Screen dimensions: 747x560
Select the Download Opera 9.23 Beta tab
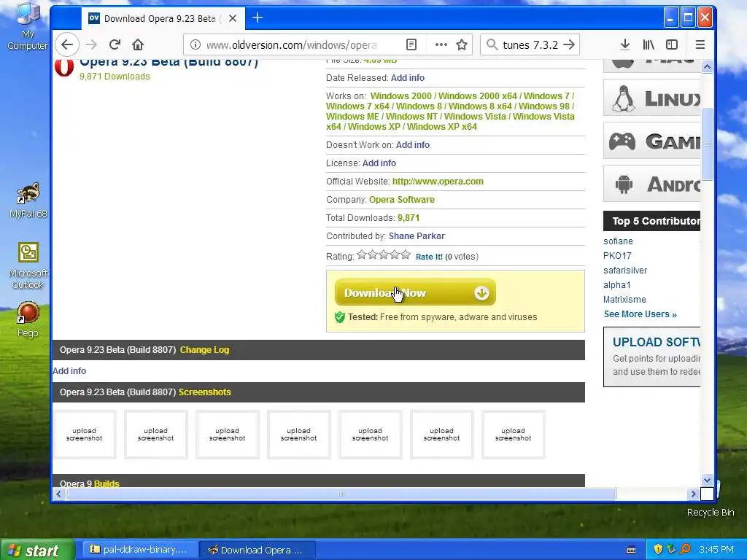pyautogui.click(x=163, y=18)
